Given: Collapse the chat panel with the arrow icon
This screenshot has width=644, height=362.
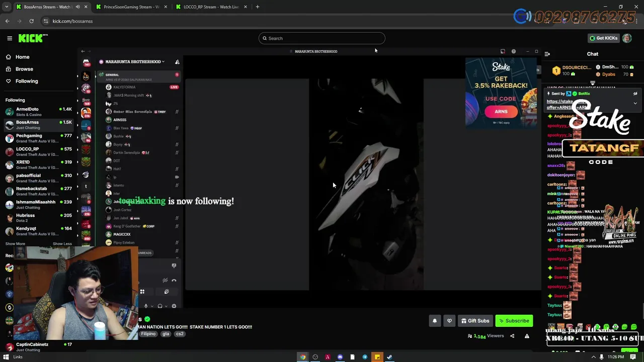Looking at the screenshot, I should coord(547,54).
